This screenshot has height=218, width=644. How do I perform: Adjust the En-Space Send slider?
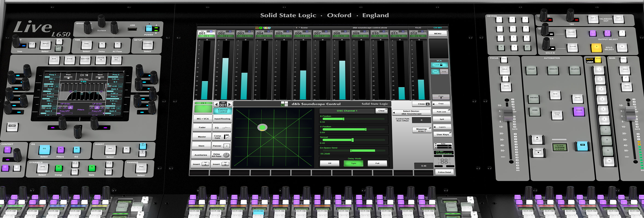coord(354,151)
